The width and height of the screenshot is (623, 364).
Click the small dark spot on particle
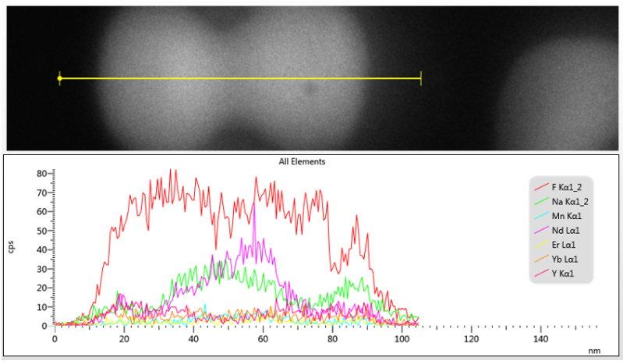point(310,90)
